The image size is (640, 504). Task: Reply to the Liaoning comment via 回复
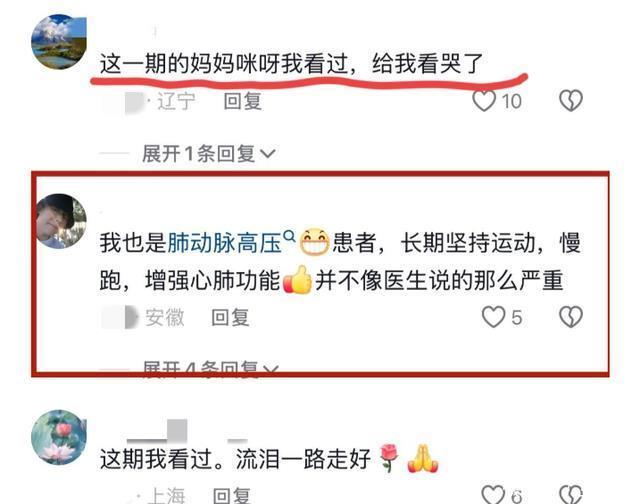pyautogui.click(x=242, y=101)
